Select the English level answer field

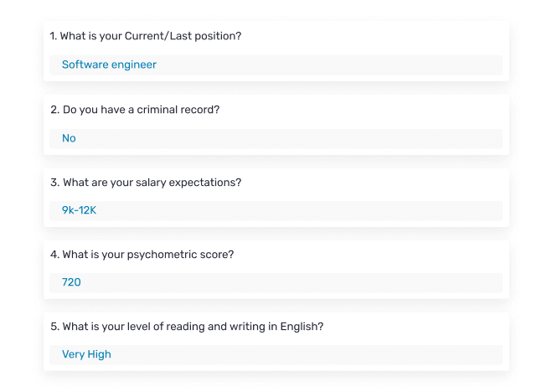point(276,354)
